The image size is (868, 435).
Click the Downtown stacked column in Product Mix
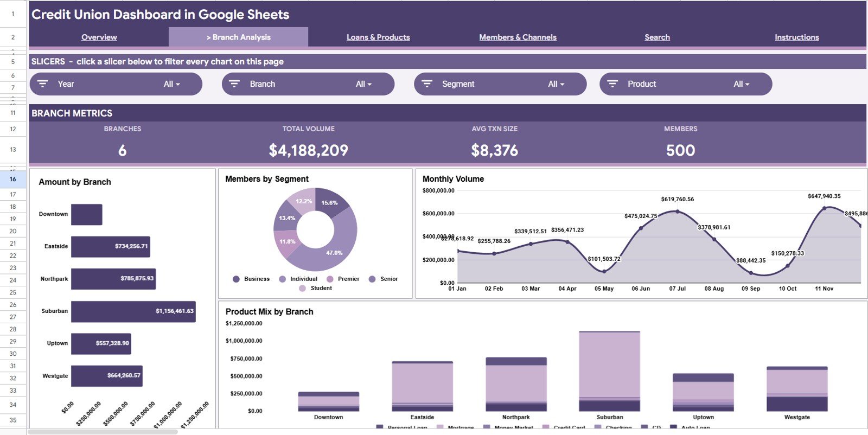pyautogui.click(x=328, y=401)
